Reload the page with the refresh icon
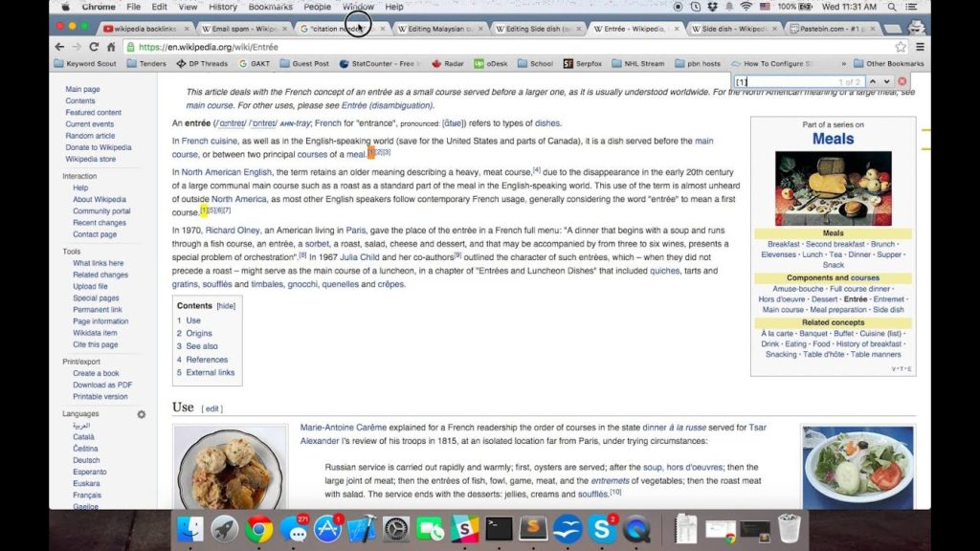The height and width of the screenshot is (551, 980). (94, 47)
